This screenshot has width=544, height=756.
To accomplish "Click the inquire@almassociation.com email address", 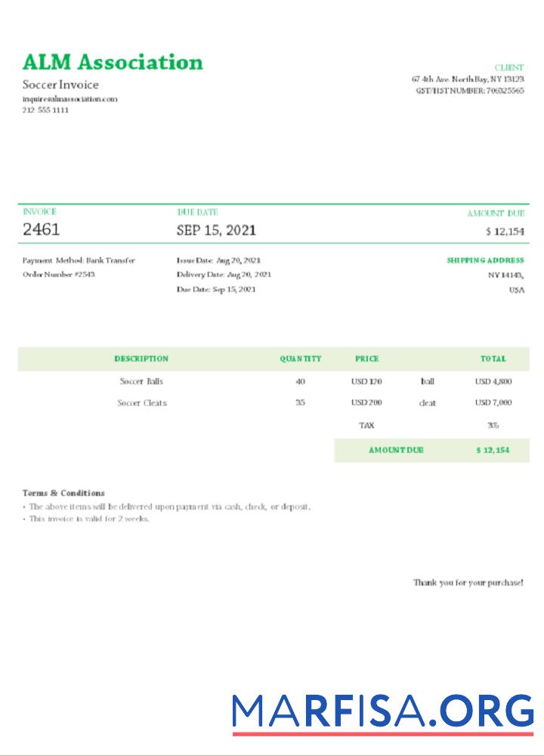I will (70, 99).
